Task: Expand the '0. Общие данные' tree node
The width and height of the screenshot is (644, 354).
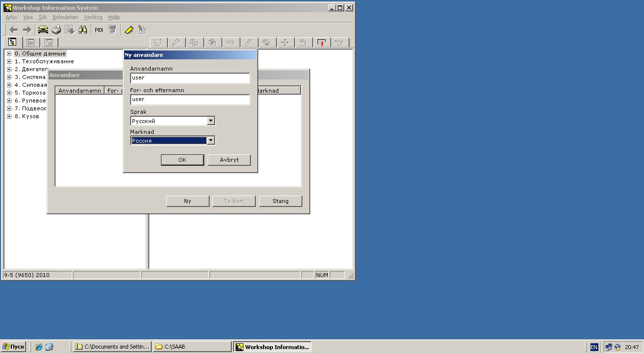Action: (9, 53)
